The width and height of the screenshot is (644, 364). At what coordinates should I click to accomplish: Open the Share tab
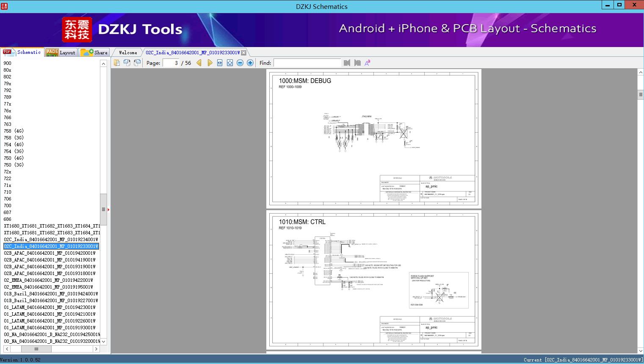94,53
